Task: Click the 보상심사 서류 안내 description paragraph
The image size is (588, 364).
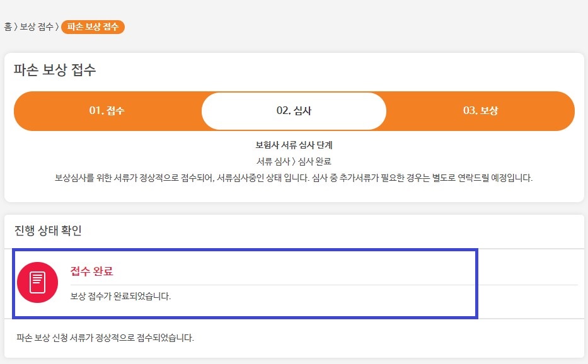Action: [x=294, y=178]
